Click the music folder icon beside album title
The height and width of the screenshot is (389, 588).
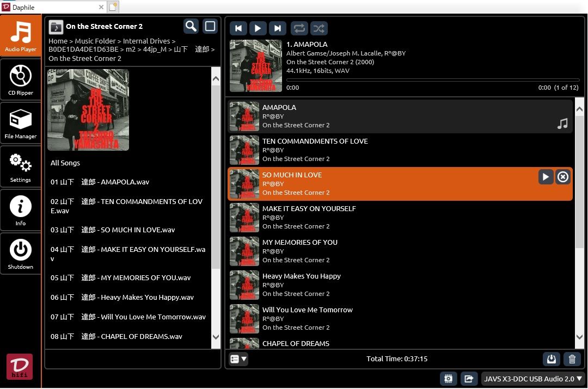[x=56, y=27]
